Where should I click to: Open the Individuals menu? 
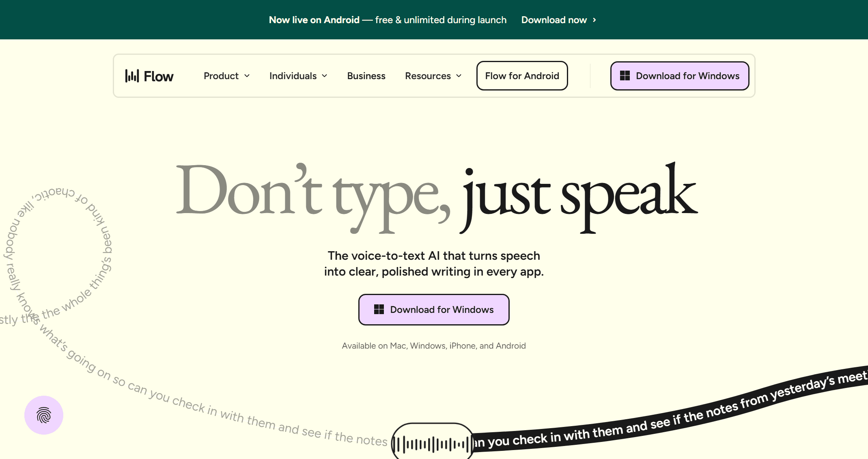click(293, 76)
